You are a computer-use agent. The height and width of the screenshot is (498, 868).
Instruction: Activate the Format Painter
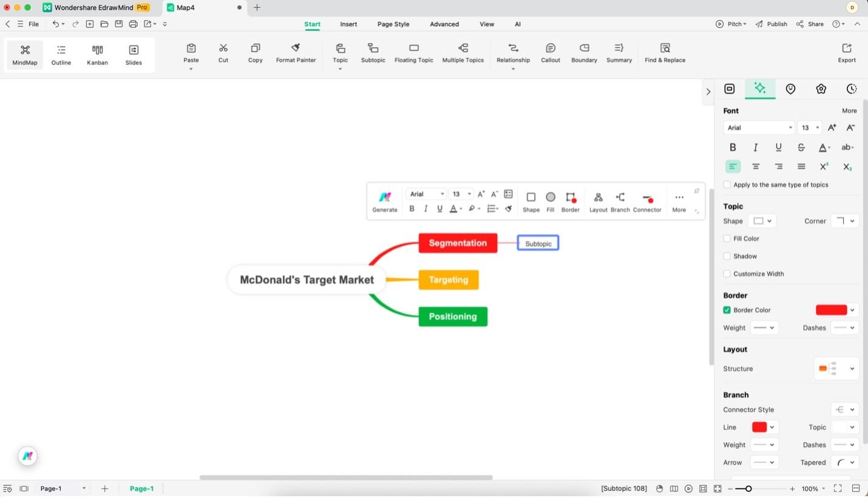point(296,53)
